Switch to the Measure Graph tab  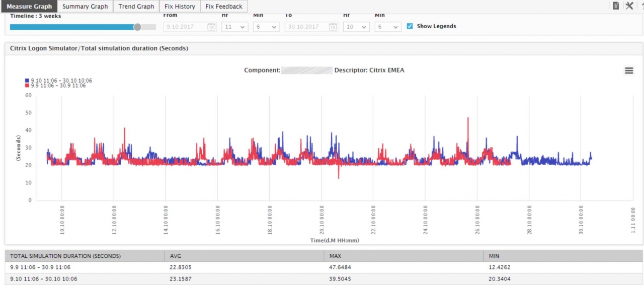pos(29,7)
